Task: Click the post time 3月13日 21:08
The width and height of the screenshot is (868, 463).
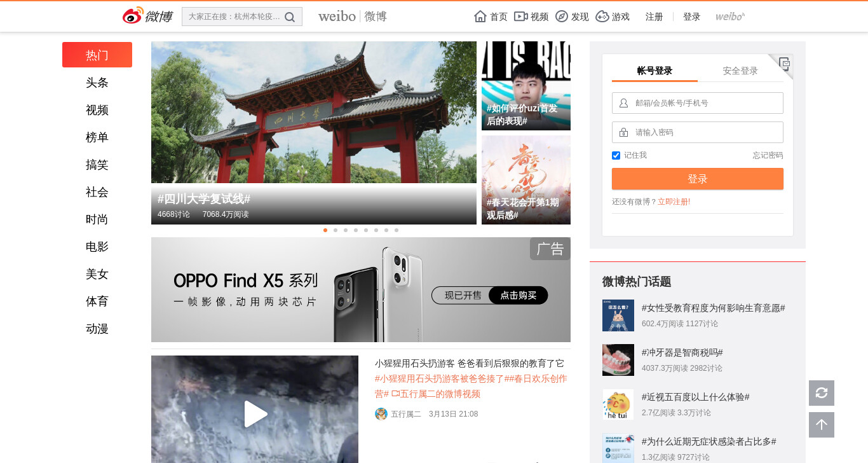Action: click(453, 414)
